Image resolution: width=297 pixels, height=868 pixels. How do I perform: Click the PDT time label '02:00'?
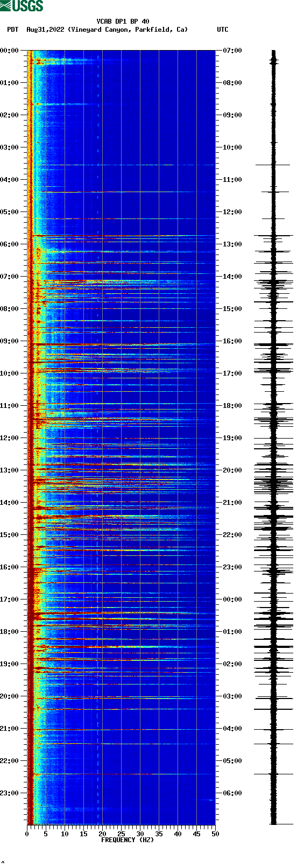click(x=9, y=115)
